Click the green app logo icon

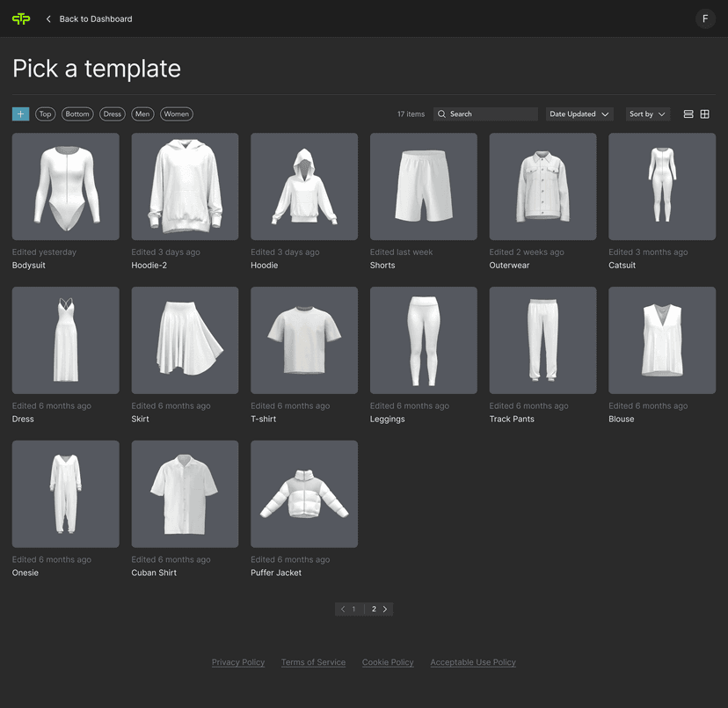[21, 18]
